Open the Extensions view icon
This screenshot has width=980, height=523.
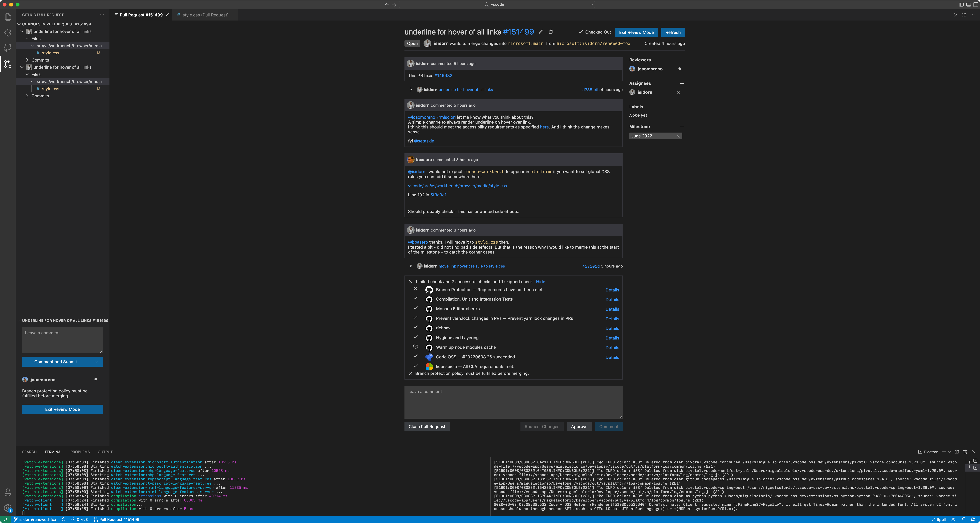(8, 33)
